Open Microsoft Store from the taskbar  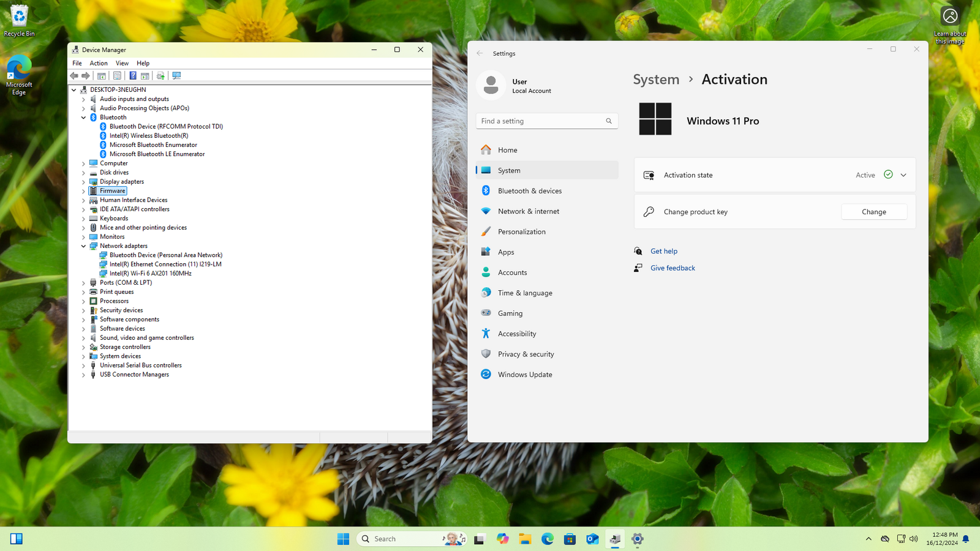pyautogui.click(x=570, y=539)
